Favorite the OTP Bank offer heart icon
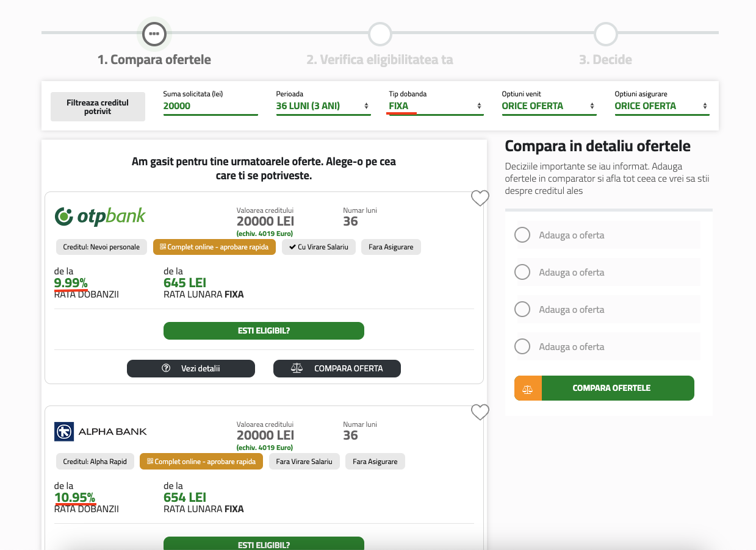The width and height of the screenshot is (756, 550). pyautogui.click(x=480, y=198)
